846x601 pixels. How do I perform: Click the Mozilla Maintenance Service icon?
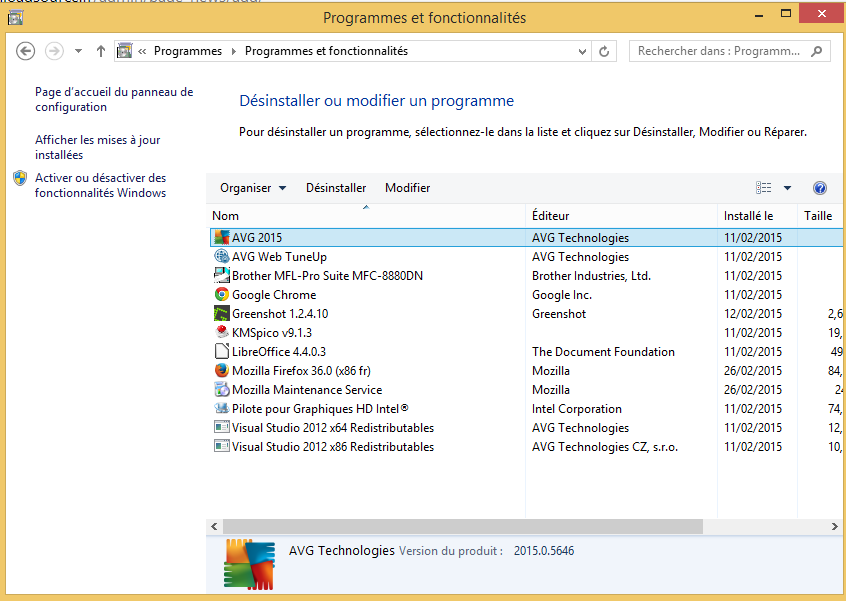point(222,390)
